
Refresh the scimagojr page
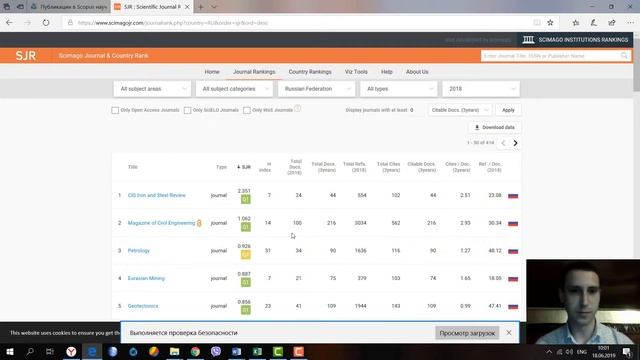[46, 23]
